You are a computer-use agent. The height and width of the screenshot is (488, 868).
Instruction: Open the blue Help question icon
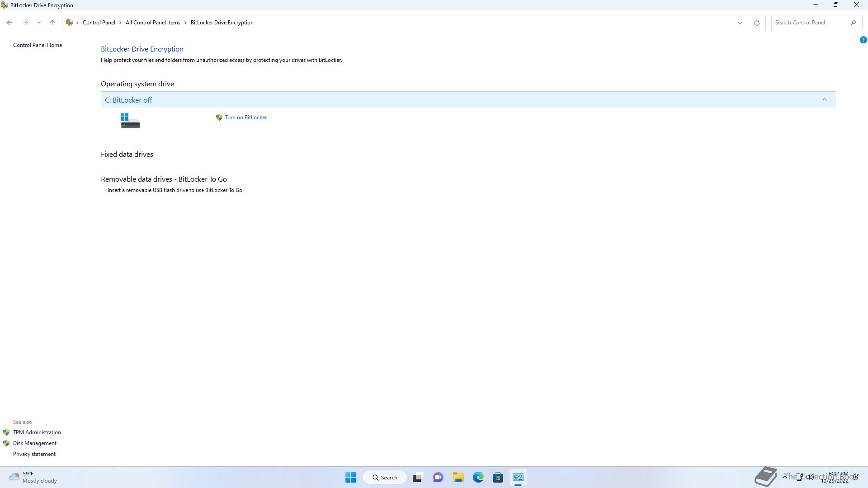(x=863, y=40)
